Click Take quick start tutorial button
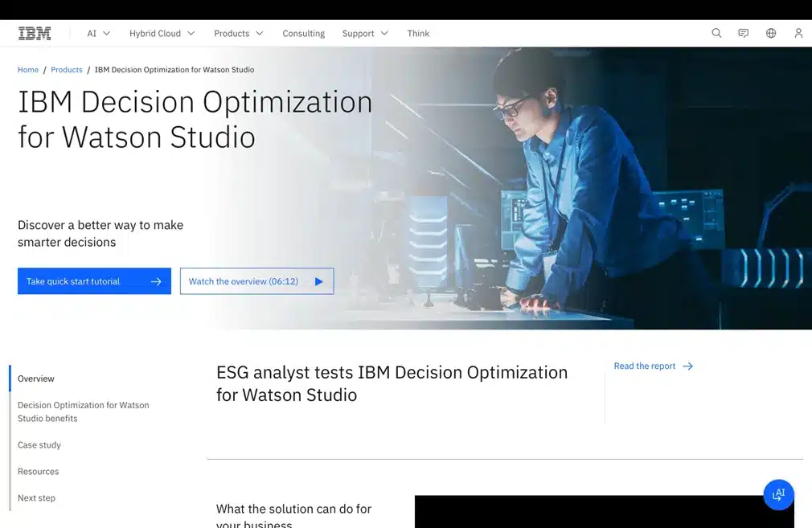Image resolution: width=812 pixels, height=528 pixels. pos(94,281)
